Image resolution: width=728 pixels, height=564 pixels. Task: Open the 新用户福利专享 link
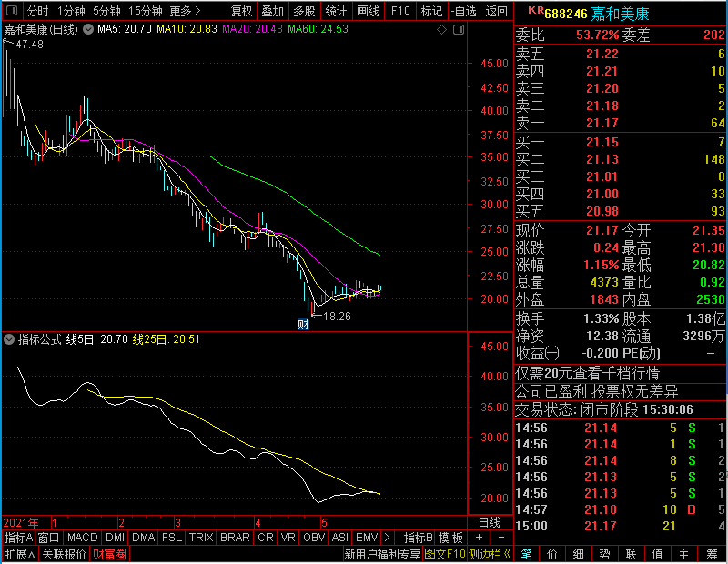[382, 554]
